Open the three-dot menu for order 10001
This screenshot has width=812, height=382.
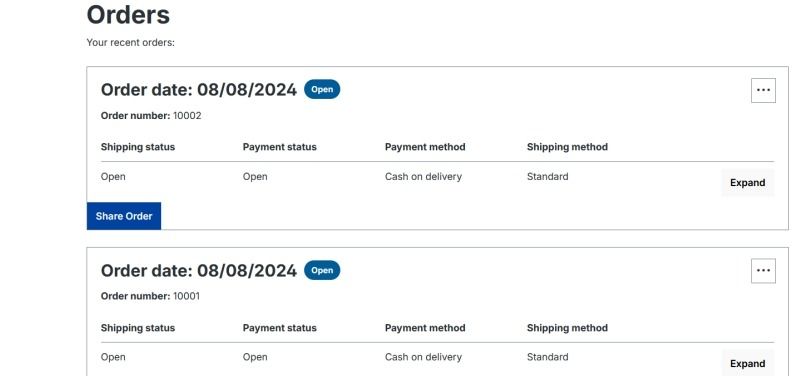[763, 271]
